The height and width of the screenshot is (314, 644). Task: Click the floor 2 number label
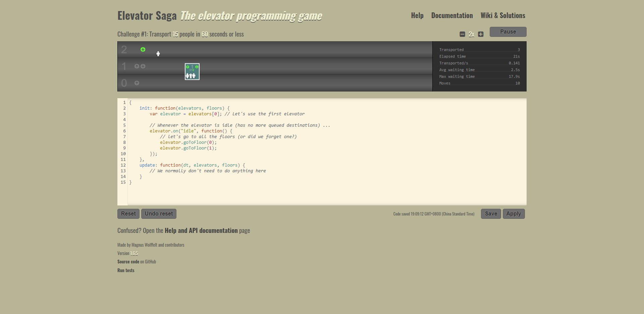pos(124,50)
